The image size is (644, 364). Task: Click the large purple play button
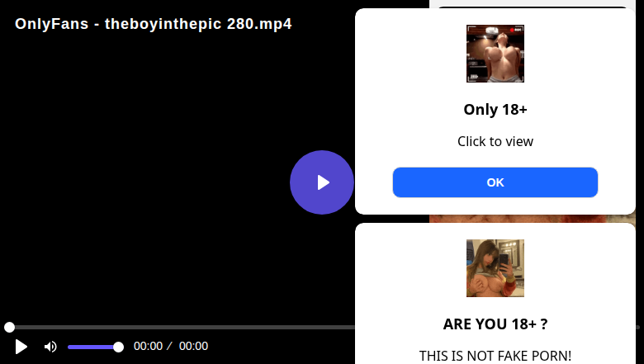322,182
